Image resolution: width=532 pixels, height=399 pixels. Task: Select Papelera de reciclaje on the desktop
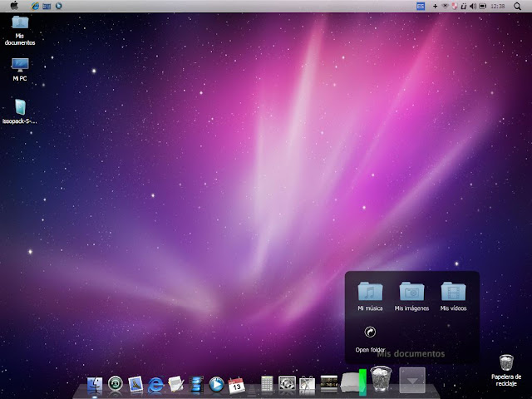tap(506, 371)
